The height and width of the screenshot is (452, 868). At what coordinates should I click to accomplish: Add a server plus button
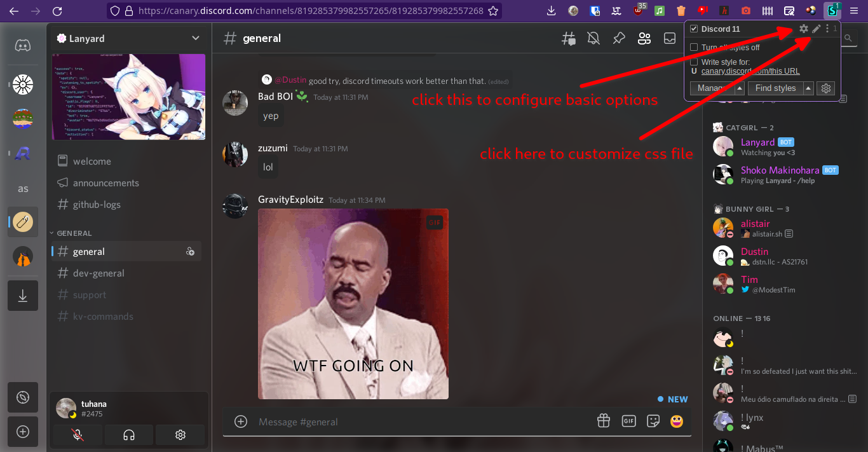(x=23, y=432)
